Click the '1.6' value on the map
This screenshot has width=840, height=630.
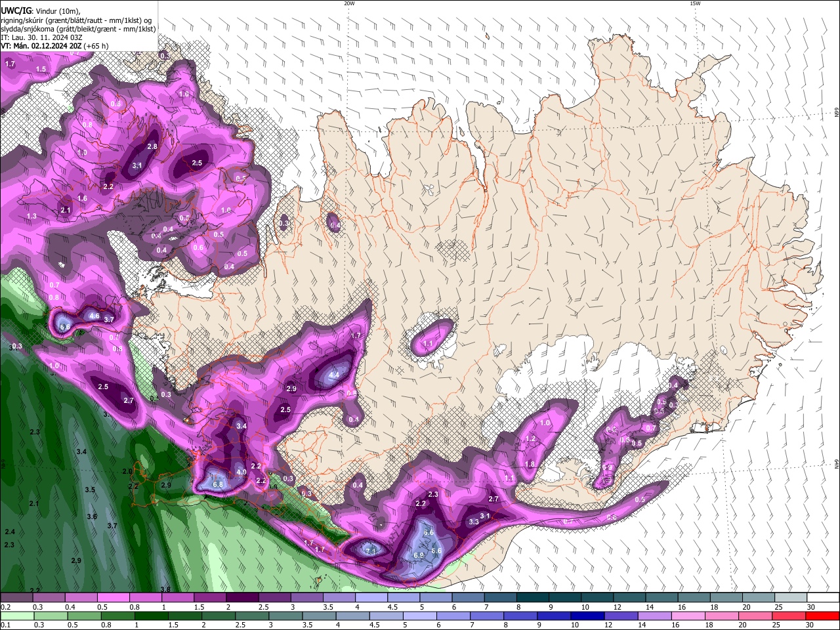82,198
